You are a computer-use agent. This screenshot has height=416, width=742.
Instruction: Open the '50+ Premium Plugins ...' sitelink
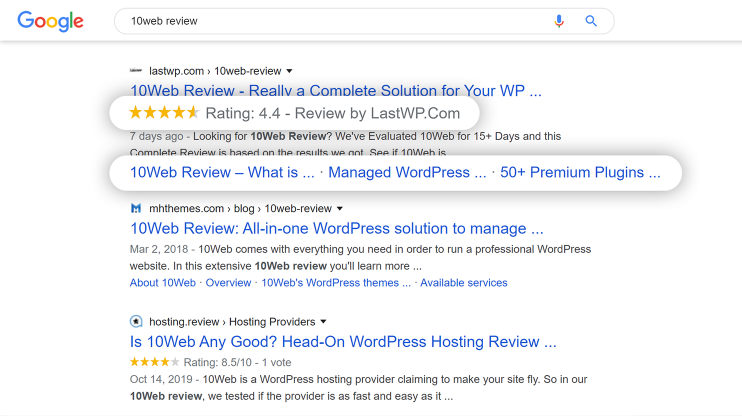[x=580, y=172]
